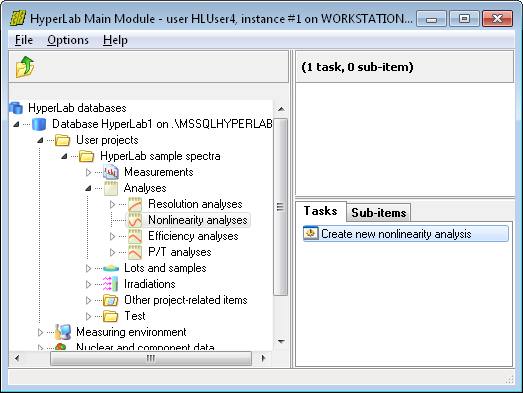Click the Other project-related items folder icon
Screen dimensions: 523x393
point(110,300)
